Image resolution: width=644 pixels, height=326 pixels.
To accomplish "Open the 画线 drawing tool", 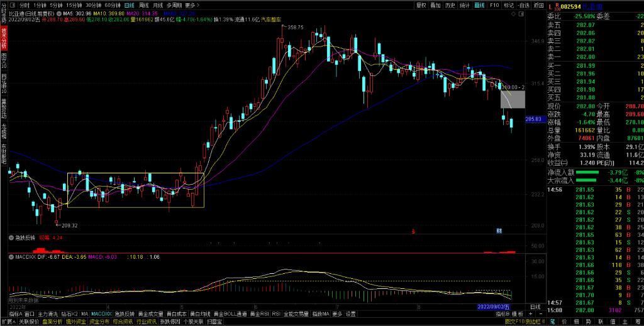I will tap(480, 5).
